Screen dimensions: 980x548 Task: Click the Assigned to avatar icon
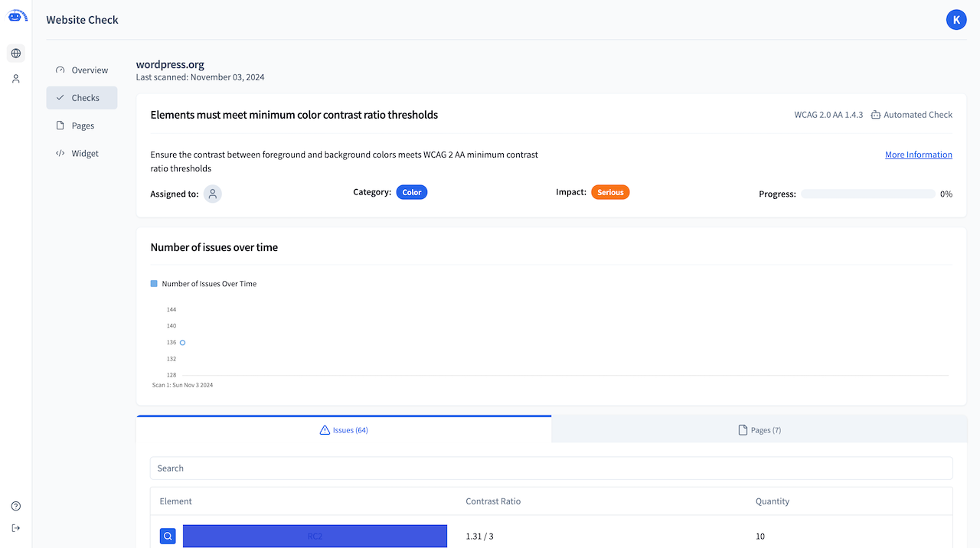coord(212,194)
